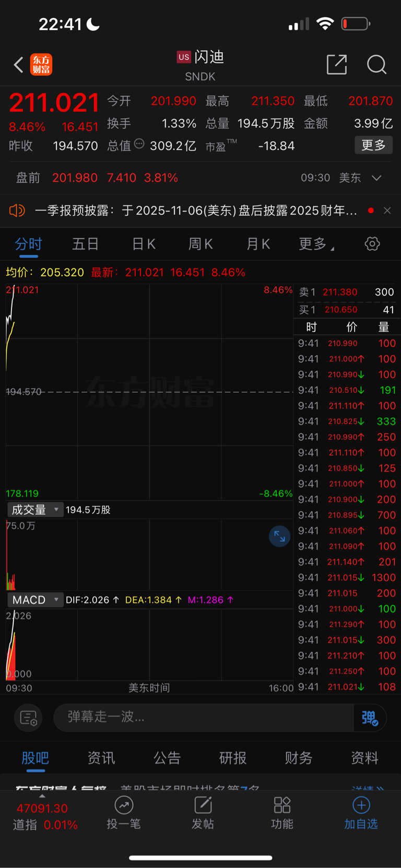Open the 东方财富 orange logo

41,65
